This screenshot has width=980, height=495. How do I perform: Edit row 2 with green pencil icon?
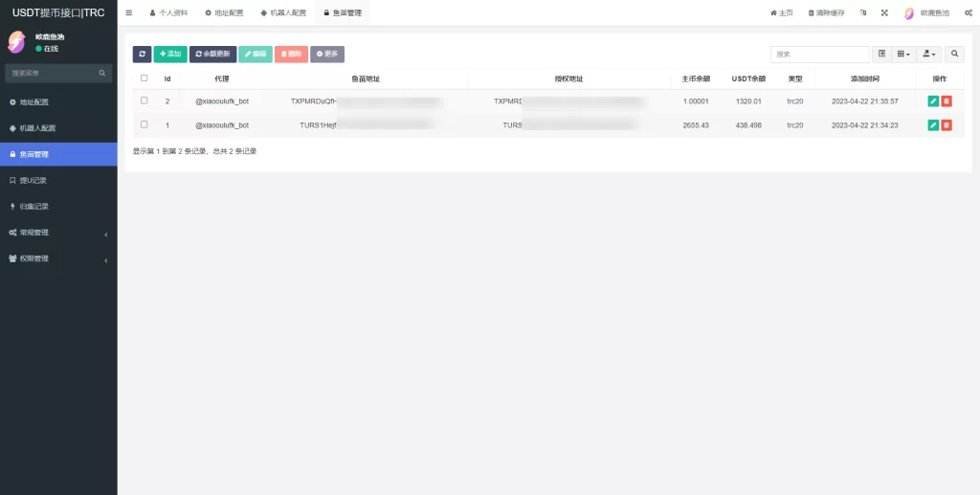point(933,101)
